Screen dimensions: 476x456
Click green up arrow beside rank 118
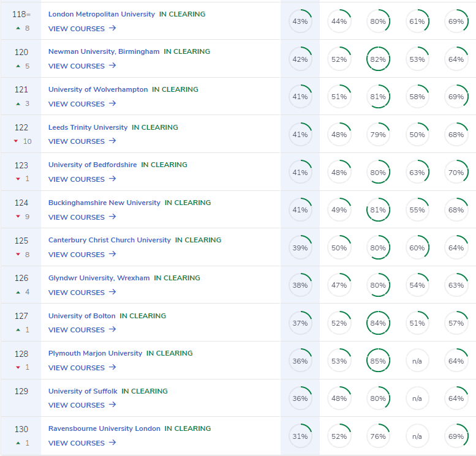(x=18, y=28)
